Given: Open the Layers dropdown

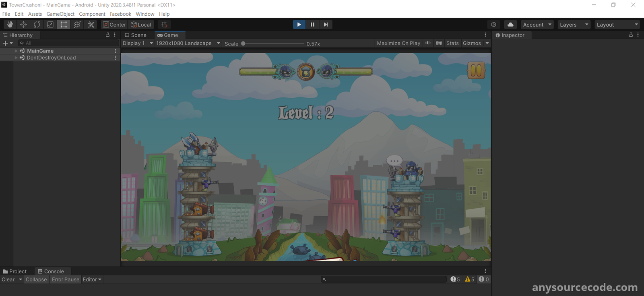Looking at the screenshot, I should coord(574,25).
